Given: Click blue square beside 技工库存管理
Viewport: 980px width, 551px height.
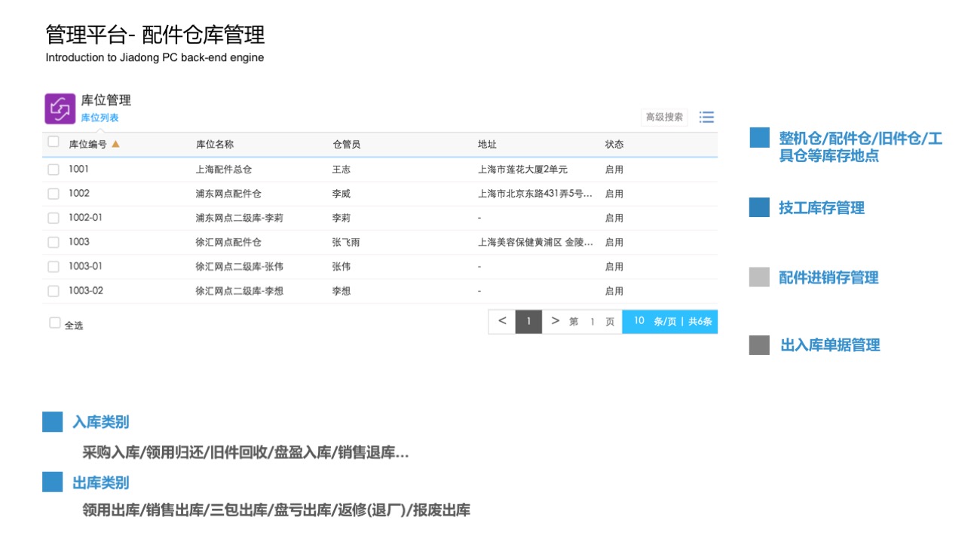Looking at the screenshot, I should pos(758,207).
